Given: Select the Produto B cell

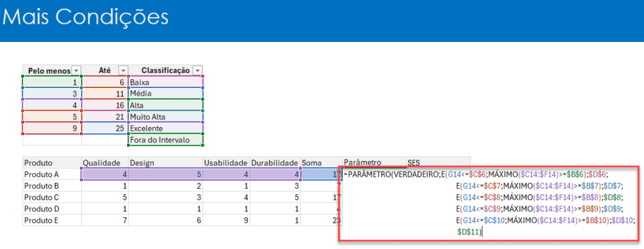Looking at the screenshot, I should click(x=52, y=185).
